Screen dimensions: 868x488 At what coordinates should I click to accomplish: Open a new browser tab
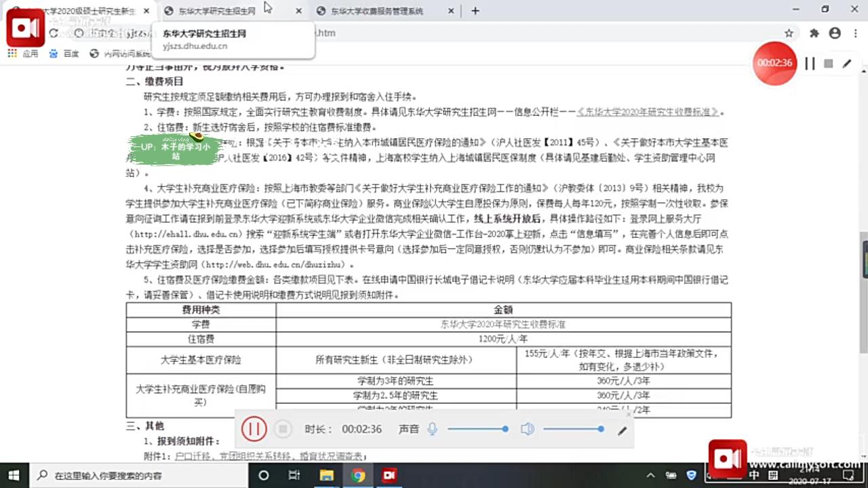coord(475,11)
